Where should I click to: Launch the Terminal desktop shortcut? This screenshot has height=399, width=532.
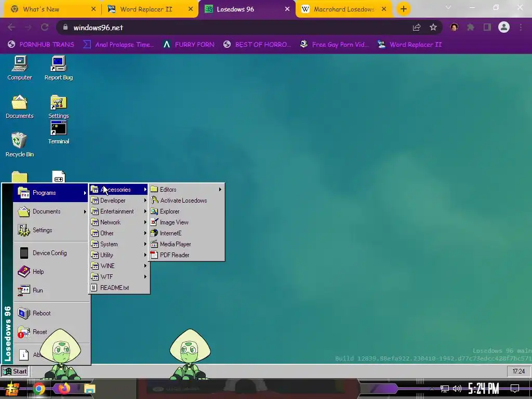(x=58, y=132)
